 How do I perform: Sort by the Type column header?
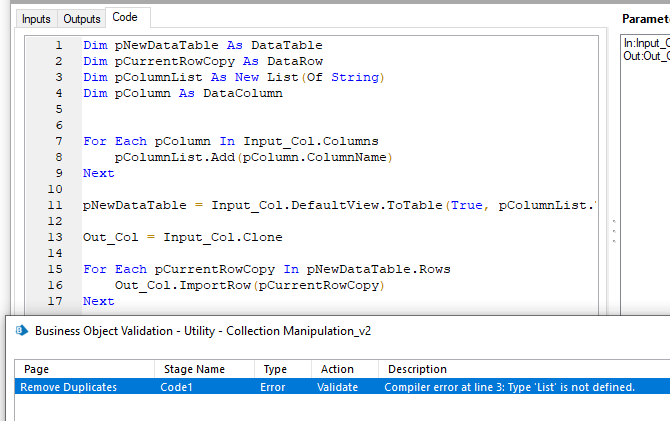(283, 369)
